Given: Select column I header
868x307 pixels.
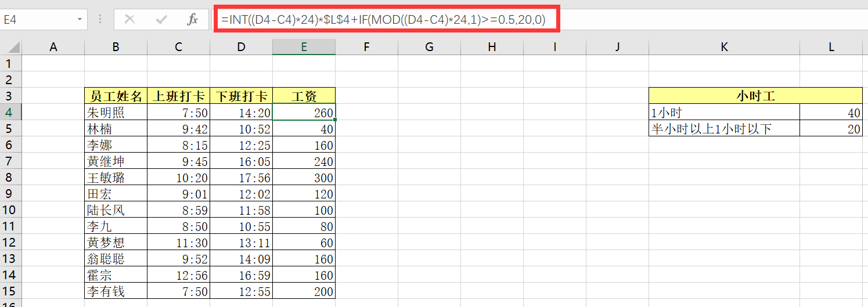Looking at the screenshot, I should tap(555, 47).
